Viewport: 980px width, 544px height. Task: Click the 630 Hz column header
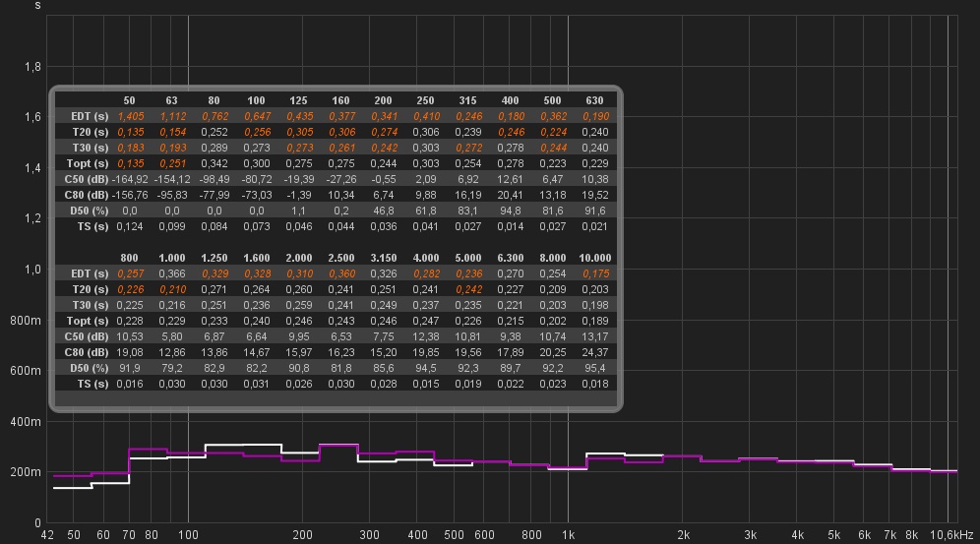click(x=594, y=100)
